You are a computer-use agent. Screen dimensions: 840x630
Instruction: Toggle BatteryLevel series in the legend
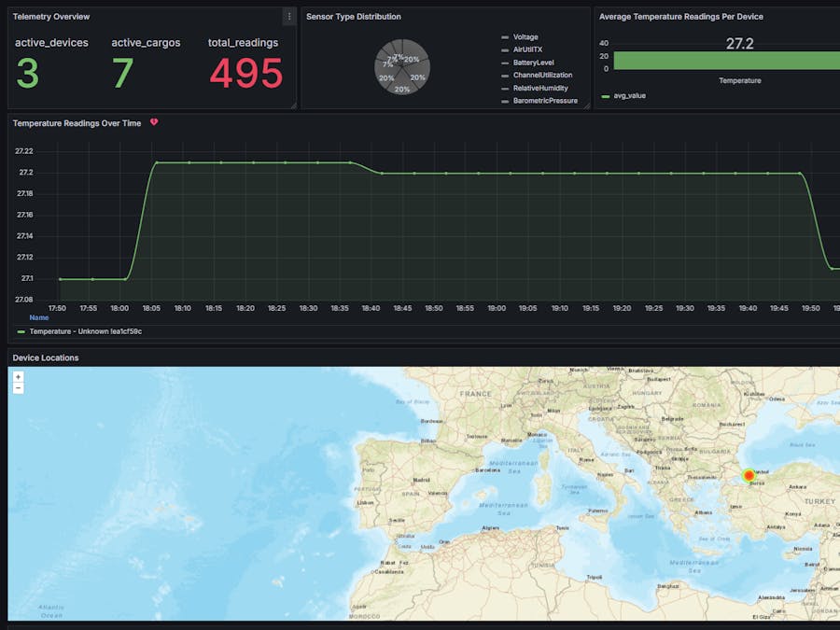pos(533,63)
